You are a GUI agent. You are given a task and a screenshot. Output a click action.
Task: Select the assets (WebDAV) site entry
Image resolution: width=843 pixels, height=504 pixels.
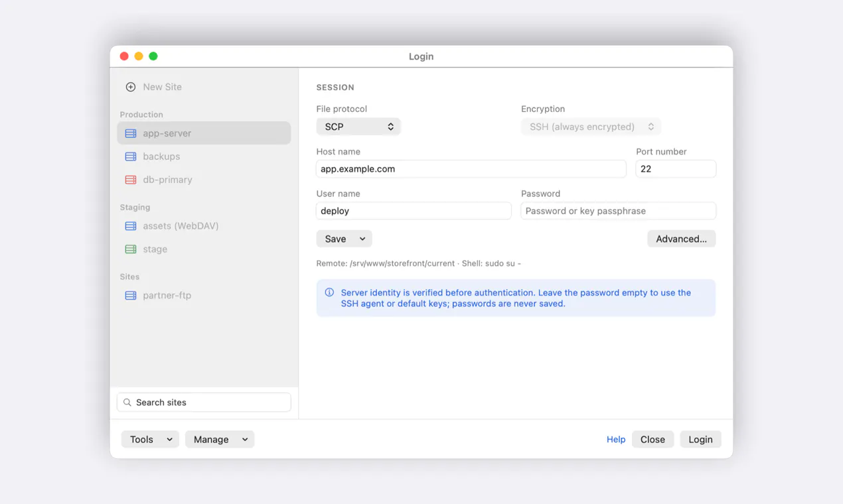(204, 226)
